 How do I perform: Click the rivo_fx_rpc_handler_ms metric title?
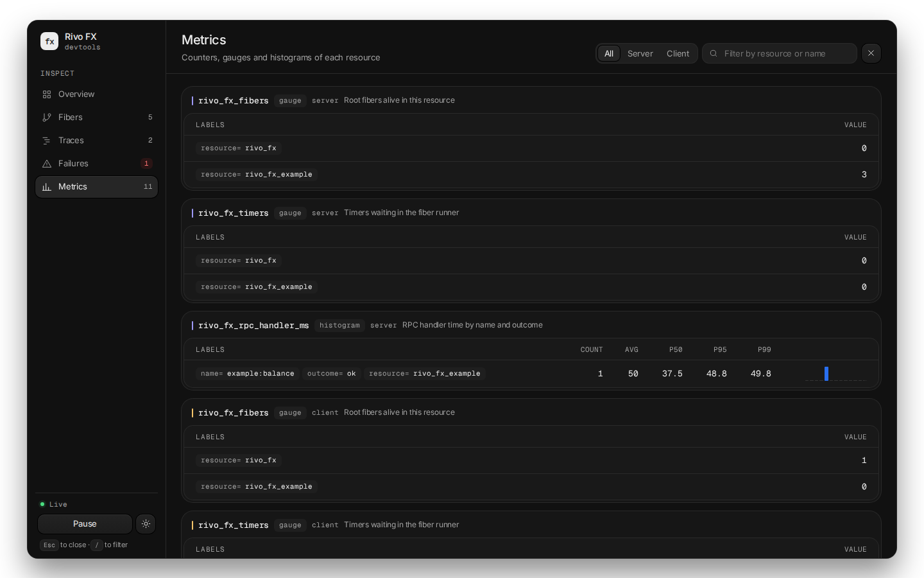[253, 326]
